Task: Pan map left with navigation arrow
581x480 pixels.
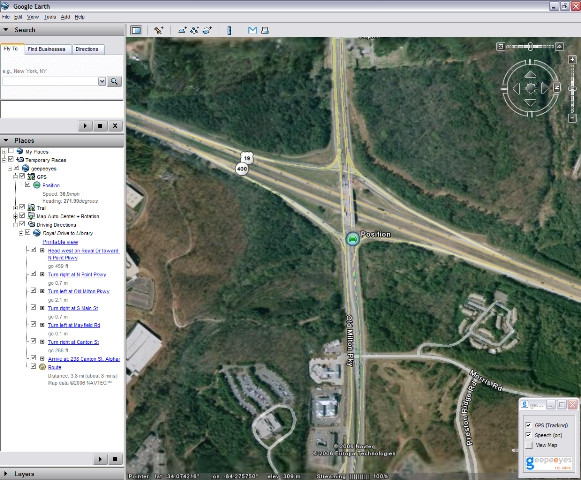Action: pos(516,88)
